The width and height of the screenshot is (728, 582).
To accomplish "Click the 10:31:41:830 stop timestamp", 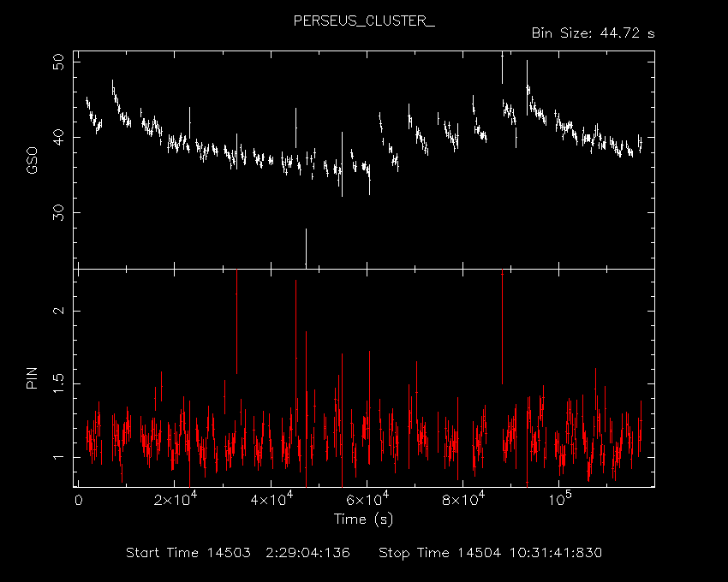I will [556, 553].
